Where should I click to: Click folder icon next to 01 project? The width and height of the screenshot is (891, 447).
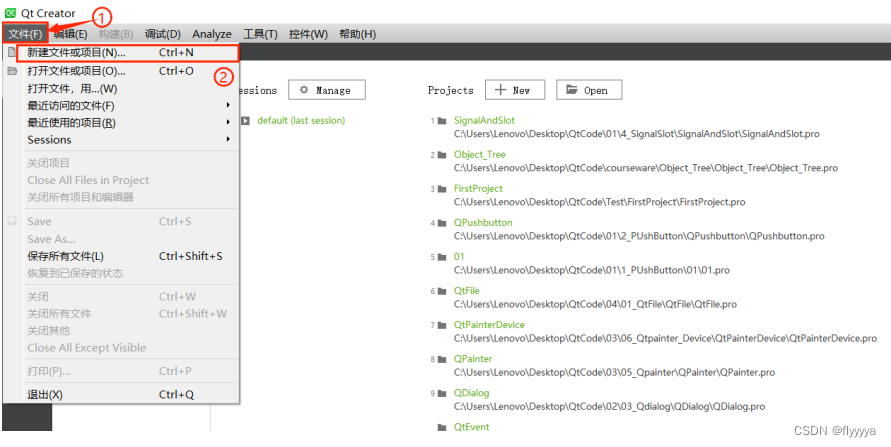pyautogui.click(x=442, y=257)
